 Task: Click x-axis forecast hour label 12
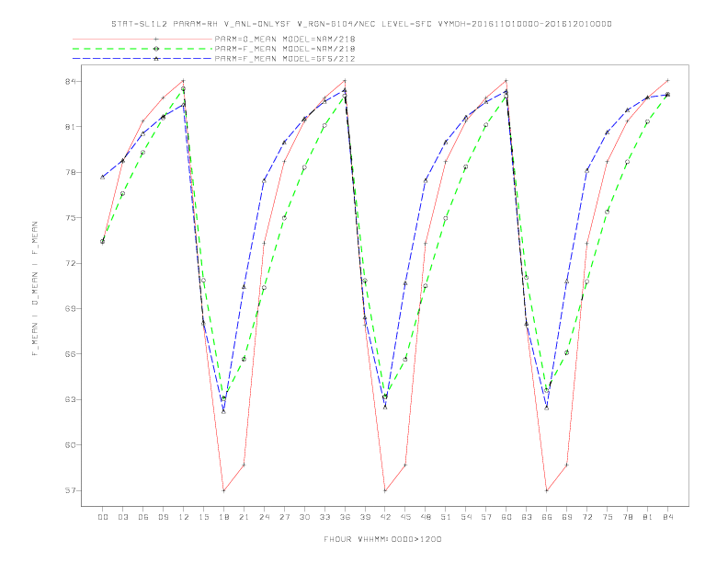(x=184, y=517)
